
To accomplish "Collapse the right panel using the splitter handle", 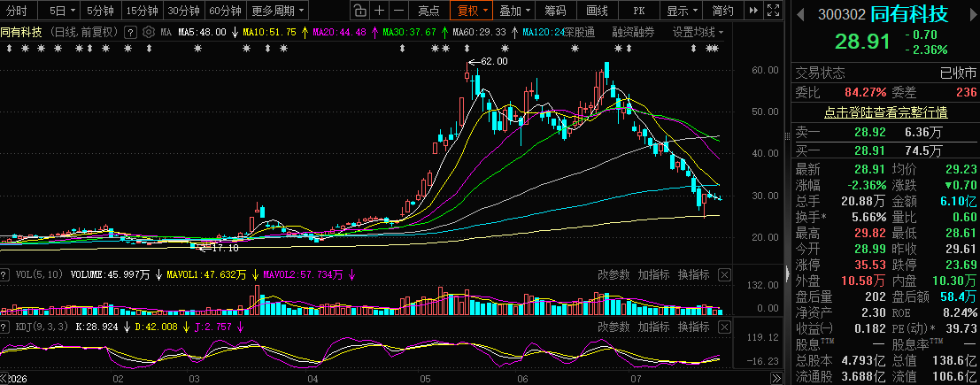I will (787, 272).
